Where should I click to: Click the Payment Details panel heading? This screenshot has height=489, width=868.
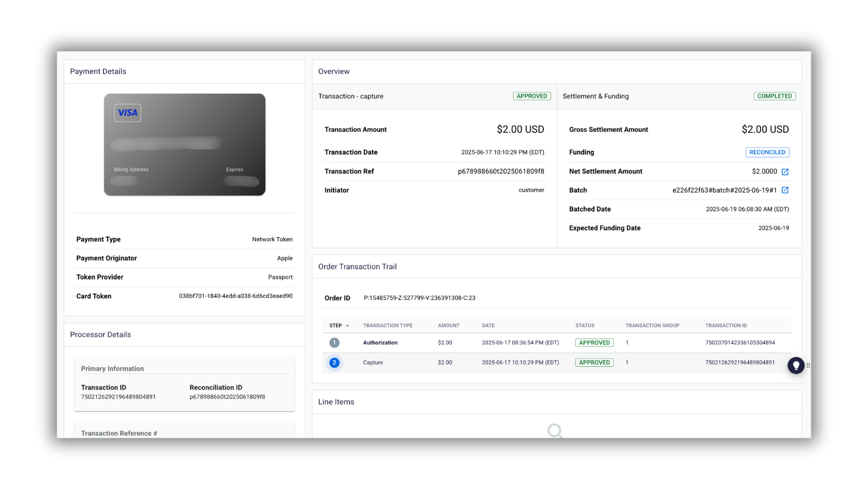tap(98, 71)
